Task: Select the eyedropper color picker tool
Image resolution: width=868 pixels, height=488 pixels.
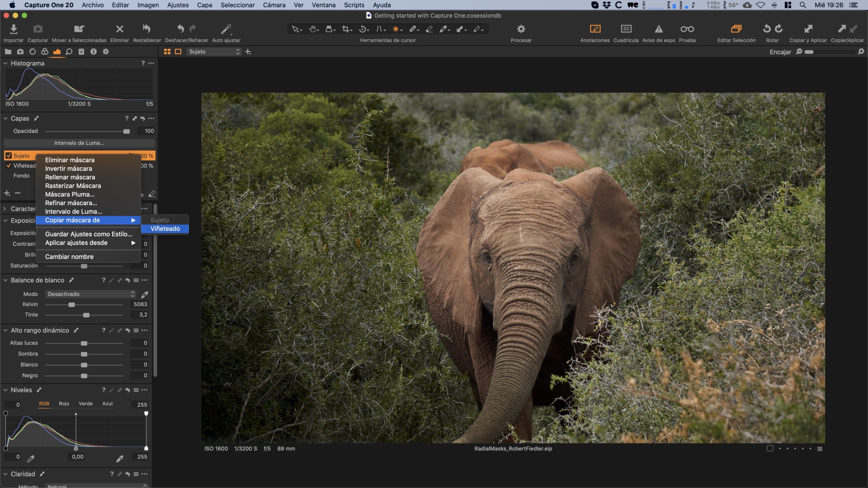Action: 444,29
